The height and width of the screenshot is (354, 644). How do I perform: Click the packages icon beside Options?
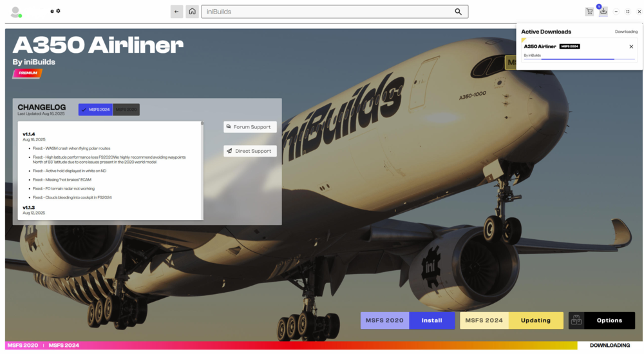click(x=576, y=320)
